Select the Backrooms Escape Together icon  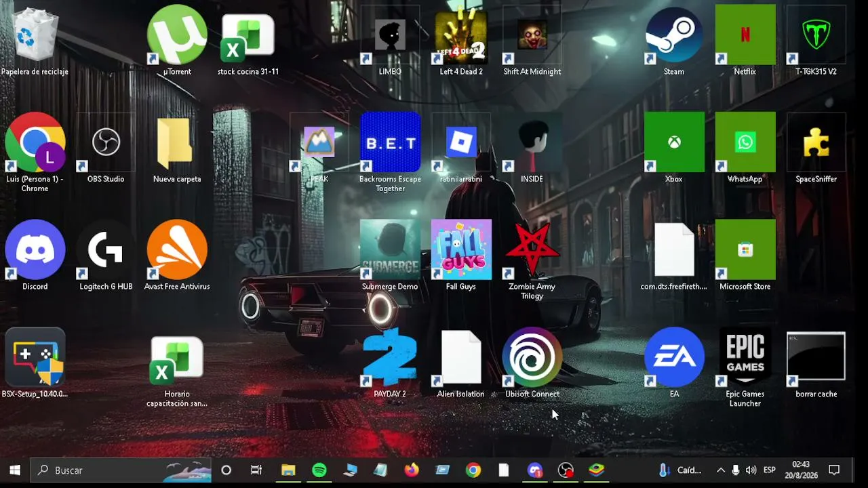click(x=390, y=152)
